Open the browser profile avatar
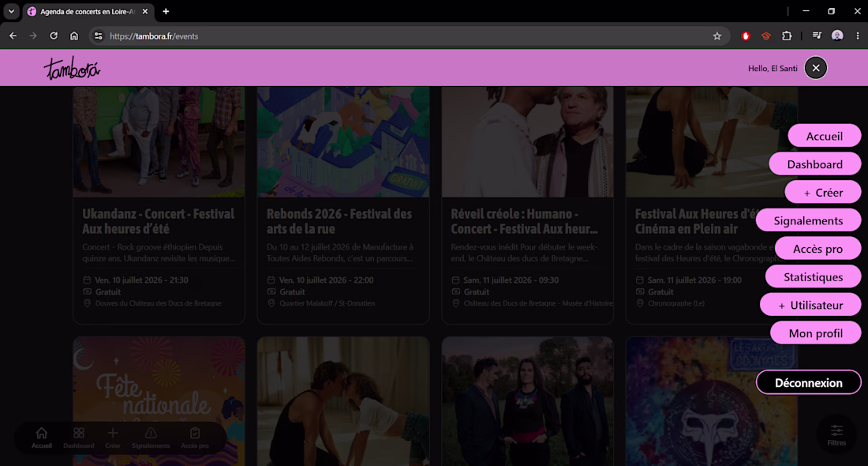The width and height of the screenshot is (868, 466). pos(837,36)
